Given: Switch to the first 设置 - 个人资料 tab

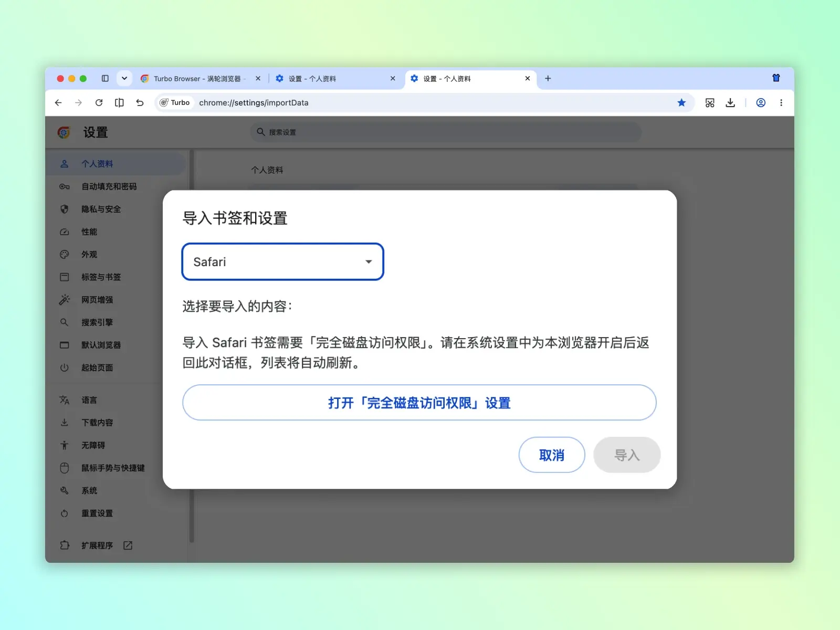Looking at the screenshot, I should pyautogui.click(x=335, y=78).
